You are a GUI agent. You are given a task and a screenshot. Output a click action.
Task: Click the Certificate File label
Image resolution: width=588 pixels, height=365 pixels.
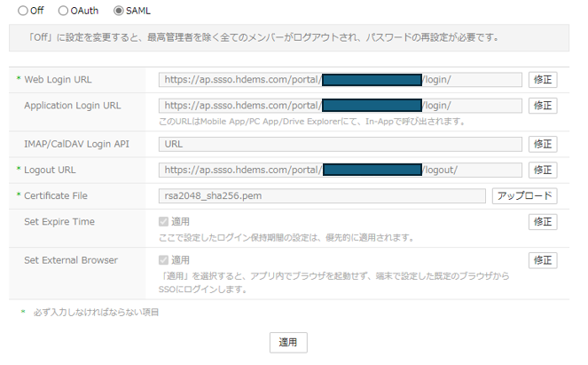click(x=56, y=195)
